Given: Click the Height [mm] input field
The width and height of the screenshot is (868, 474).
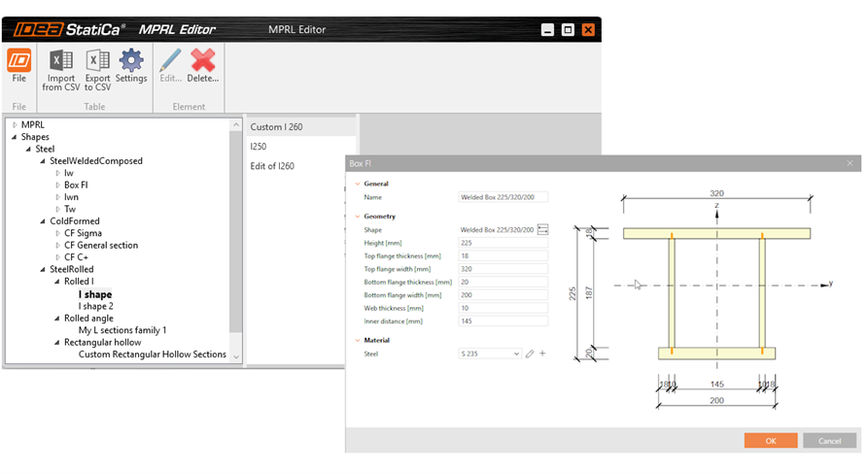Looking at the screenshot, I should (503, 243).
